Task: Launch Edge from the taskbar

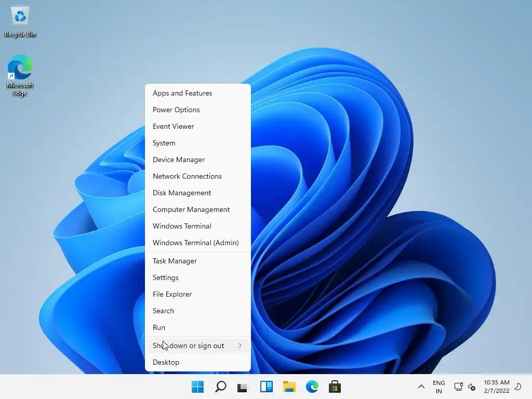Action: click(312, 387)
